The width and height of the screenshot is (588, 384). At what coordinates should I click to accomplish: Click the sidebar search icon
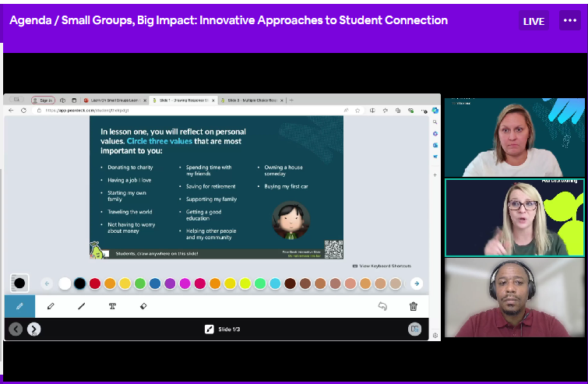(x=435, y=122)
